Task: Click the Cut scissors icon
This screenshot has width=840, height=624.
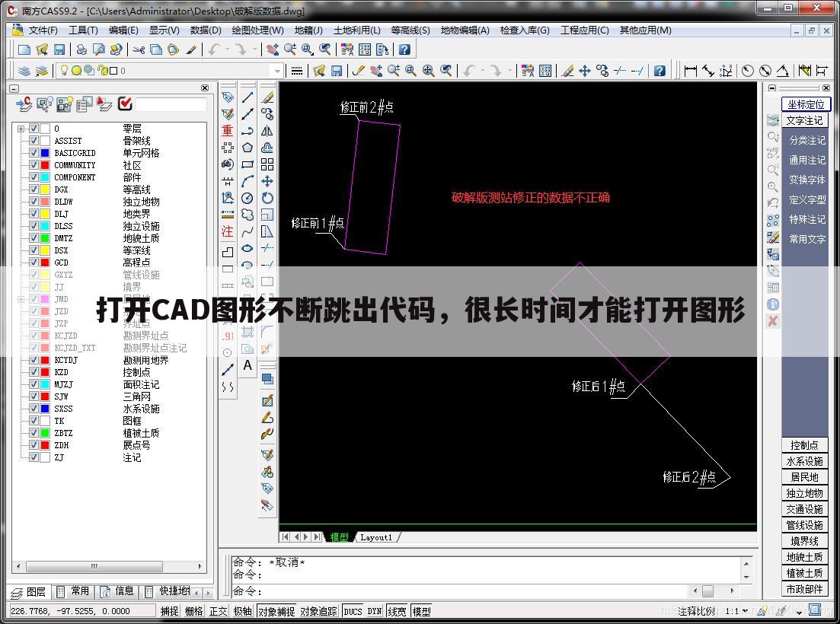Action: (139, 49)
